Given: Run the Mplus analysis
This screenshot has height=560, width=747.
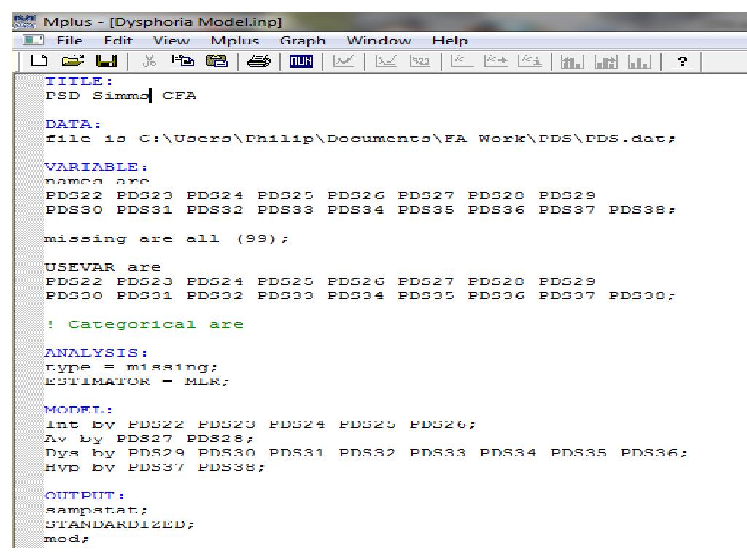Looking at the screenshot, I should point(301,61).
